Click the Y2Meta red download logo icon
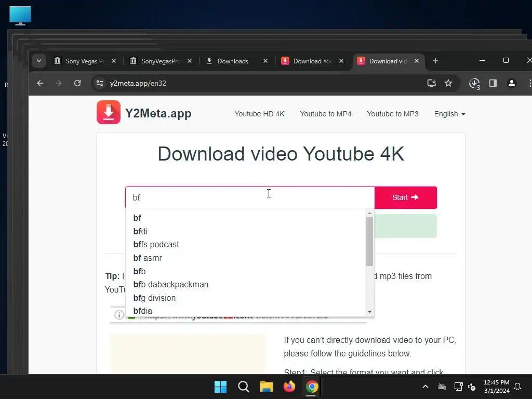The image size is (532, 399). pos(109,112)
